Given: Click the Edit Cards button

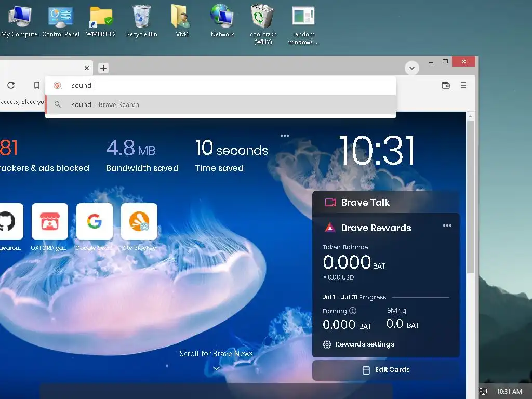Looking at the screenshot, I should [386, 370].
